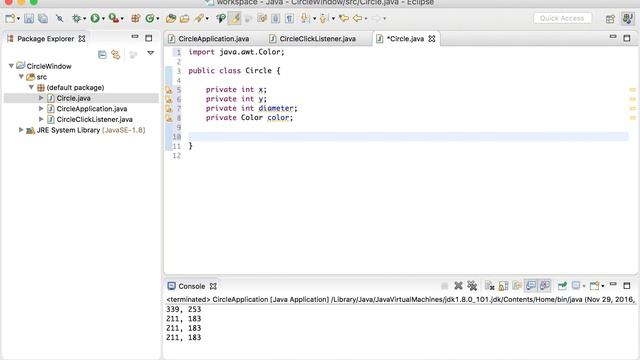Collapse the src folder node

point(21,76)
